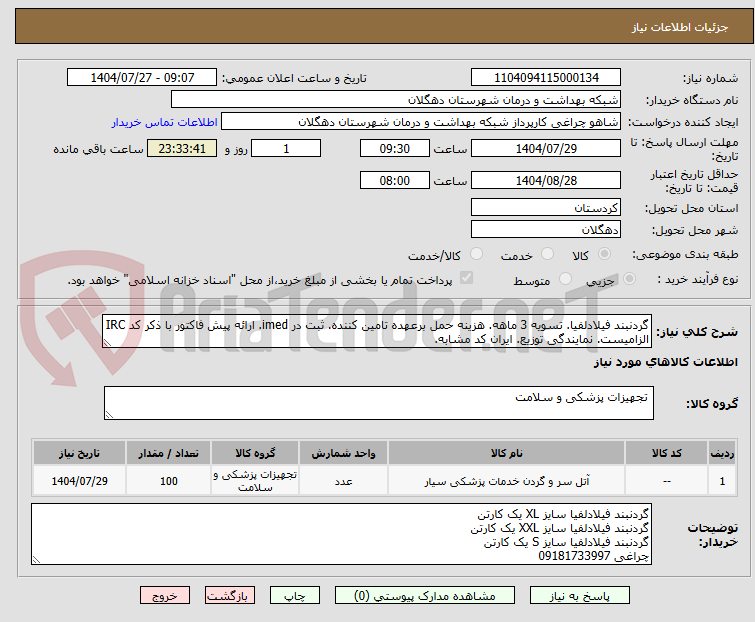Click the نام کالا column header
The width and height of the screenshot is (755, 622).
coord(507,453)
